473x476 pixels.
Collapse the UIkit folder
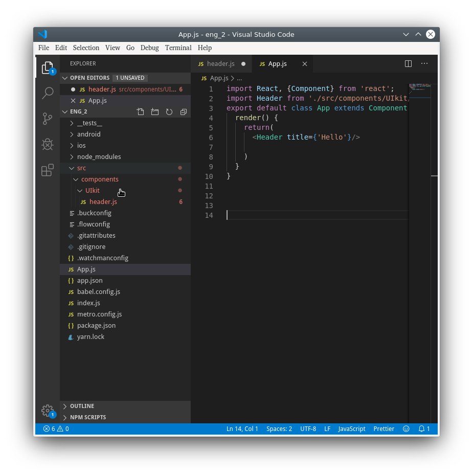click(x=80, y=190)
